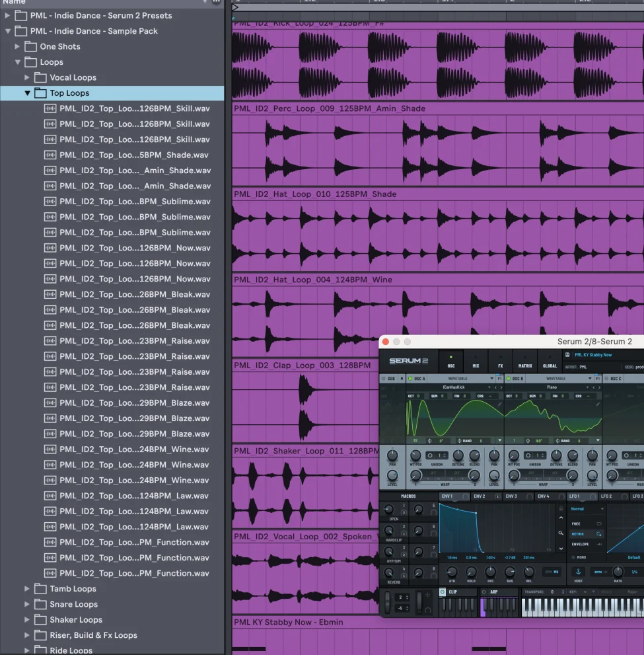Image resolution: width=644 pixels, height=655 pixels.
Task: Expand PML Indie Dance Serum 2 Presets folder
Action: coord(7,15)
